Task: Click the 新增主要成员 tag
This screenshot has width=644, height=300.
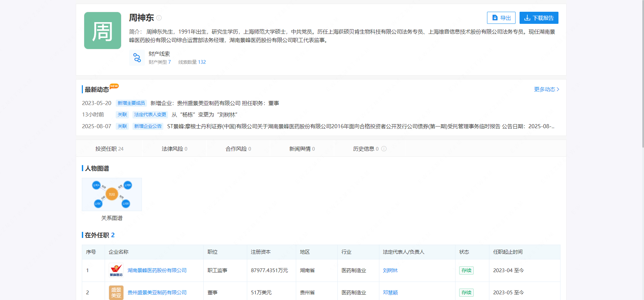Action: (x=131, y=103)
